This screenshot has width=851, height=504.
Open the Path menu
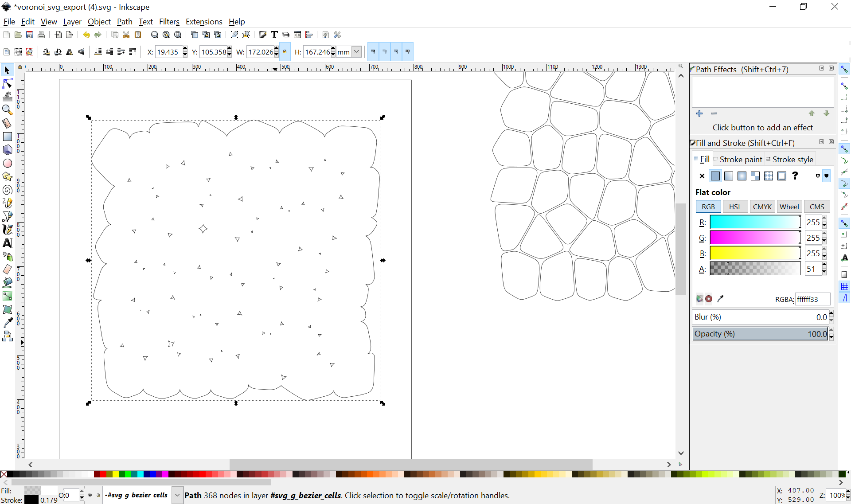(x=125, y=22)
